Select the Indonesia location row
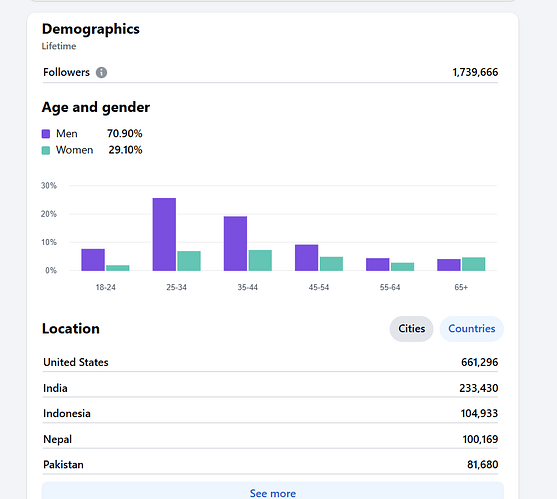Screen dimensions: 557x499 [x=270, y=414]
